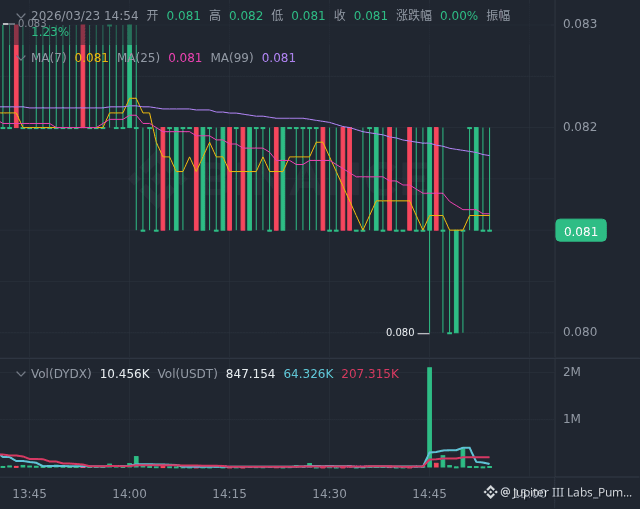This screenshot has width=640, height=509.
Task: Click the 1M volume axis label
Action: [572, 419]
